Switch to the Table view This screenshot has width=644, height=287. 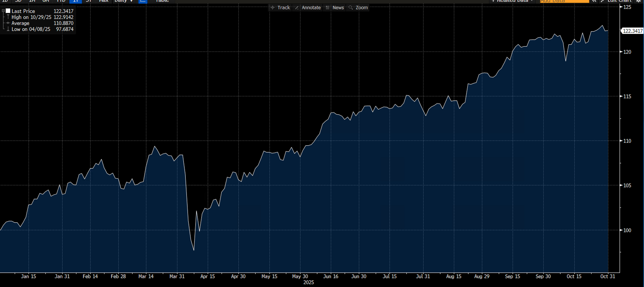pos(162,1)
